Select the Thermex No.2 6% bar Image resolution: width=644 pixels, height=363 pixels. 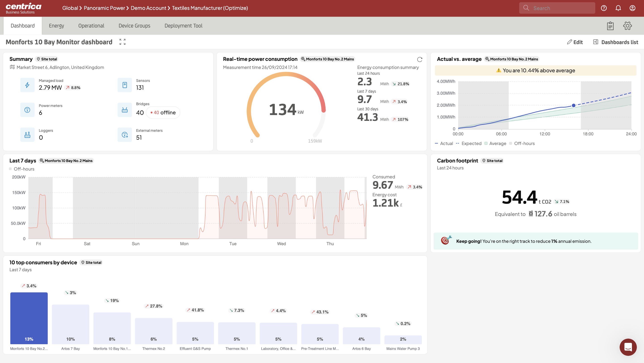coord(154,331)
